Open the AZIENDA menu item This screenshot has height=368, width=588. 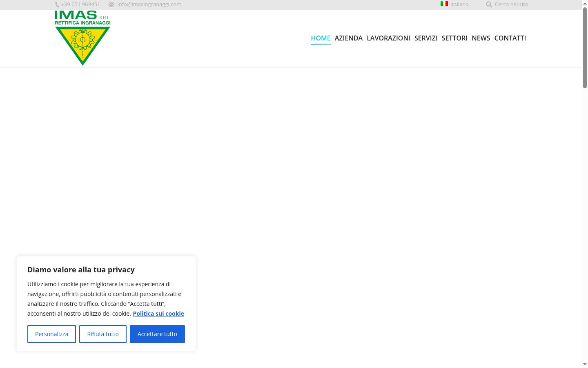coord(349,38)
